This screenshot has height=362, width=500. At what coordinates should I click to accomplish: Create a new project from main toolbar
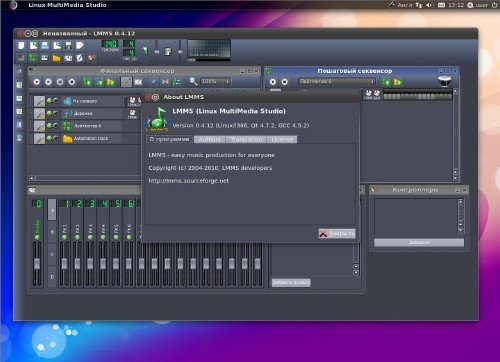click(x=21, y=45)
